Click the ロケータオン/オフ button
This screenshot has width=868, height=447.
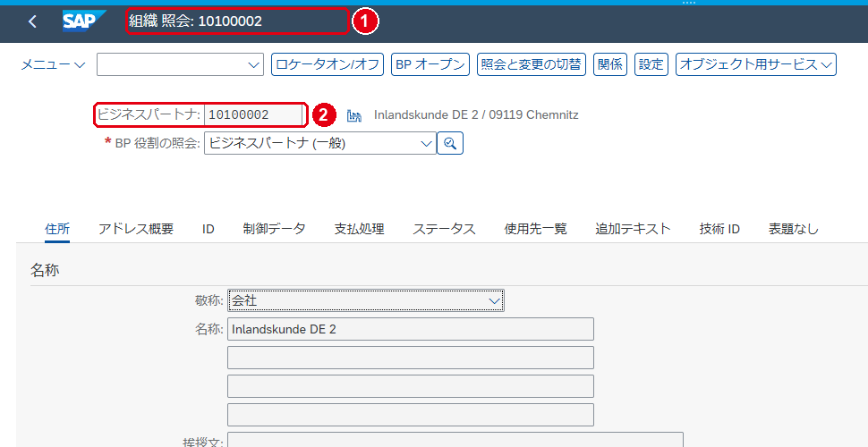pyautogui.click(x=328, y=64)
